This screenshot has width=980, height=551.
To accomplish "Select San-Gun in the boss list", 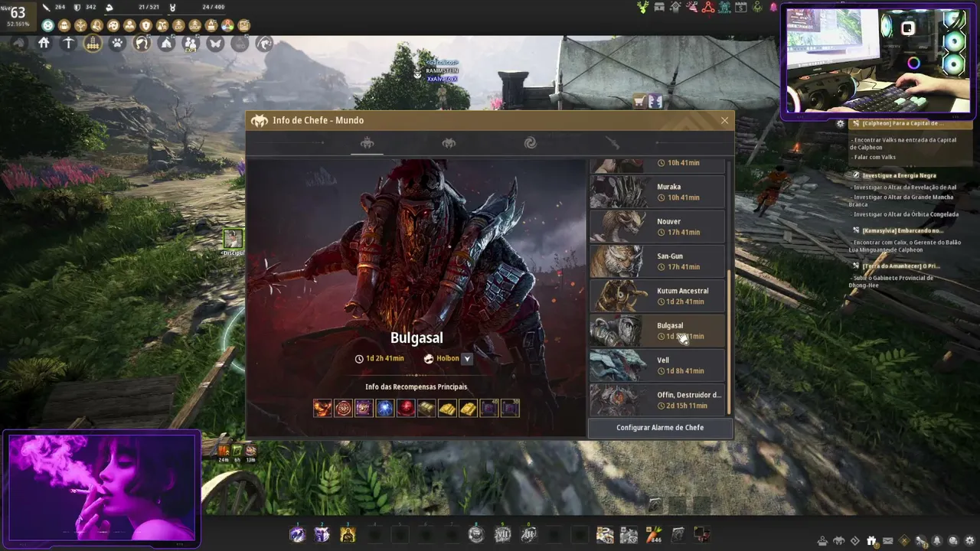I will [657, 261].
